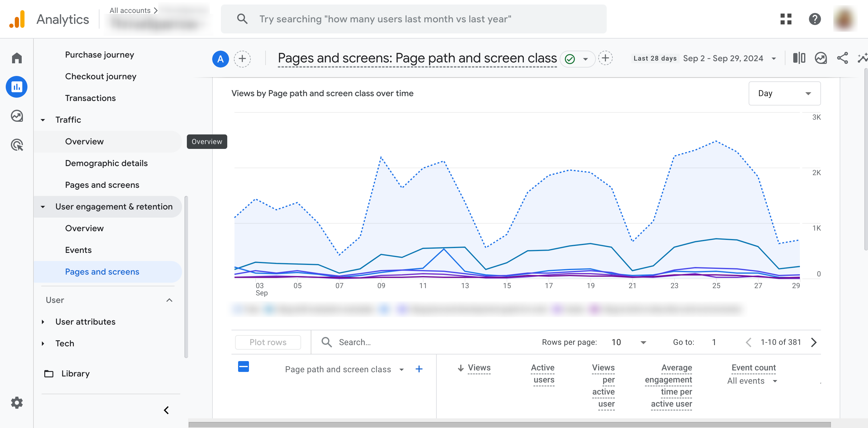Open the Help question mark icon
This screenshot has width=868, height=428.
(815, 19)
